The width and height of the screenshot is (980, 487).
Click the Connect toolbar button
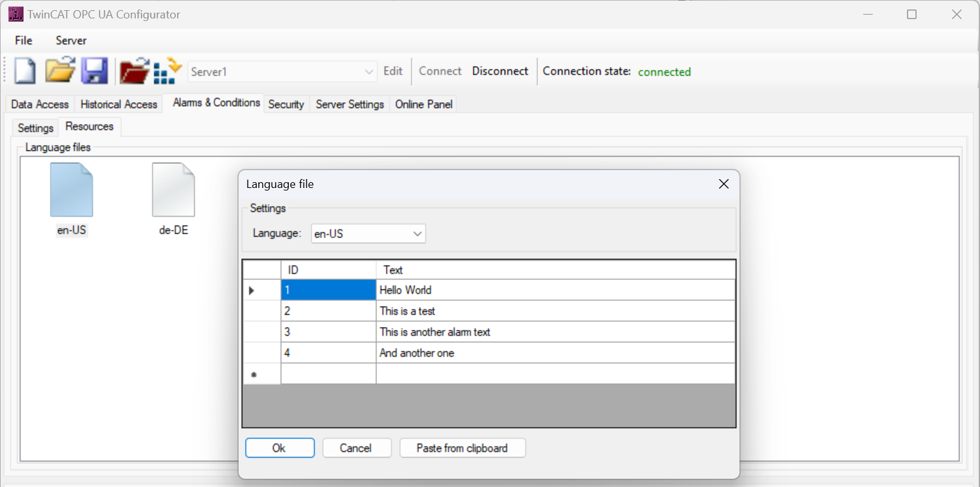point(440,71)
